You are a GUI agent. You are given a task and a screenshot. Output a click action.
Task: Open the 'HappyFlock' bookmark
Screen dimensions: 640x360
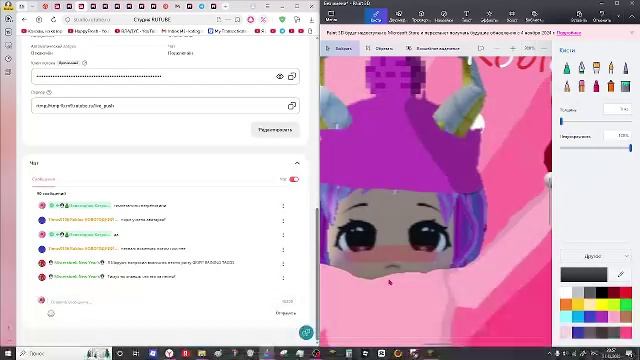[x=89, y=31]
